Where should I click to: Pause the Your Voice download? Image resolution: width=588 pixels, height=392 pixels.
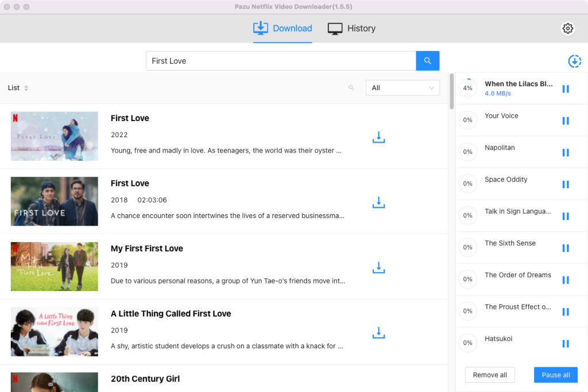(x=566, y=121)
